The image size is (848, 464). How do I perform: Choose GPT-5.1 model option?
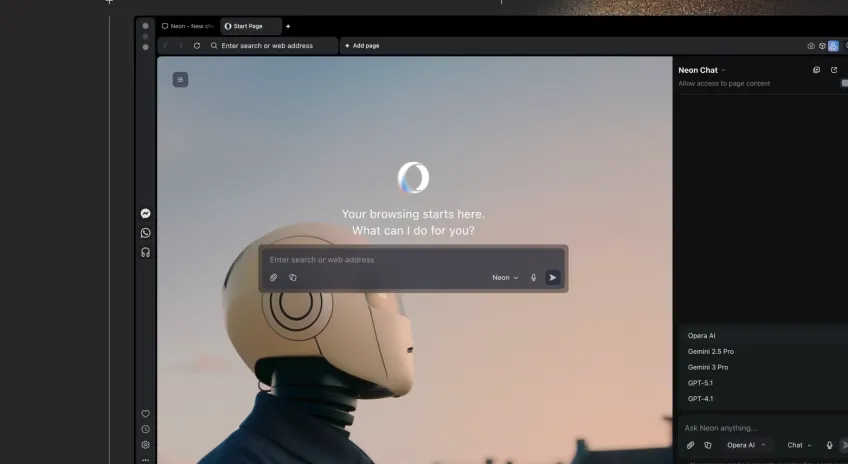(700, 383)
